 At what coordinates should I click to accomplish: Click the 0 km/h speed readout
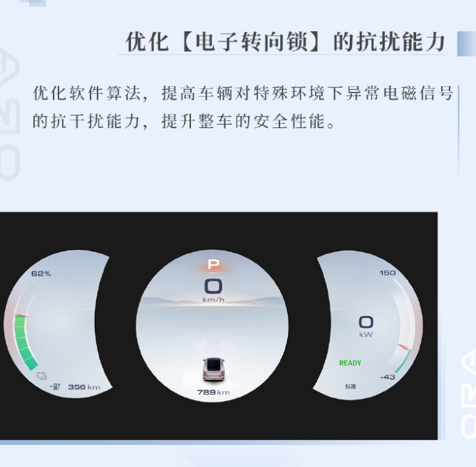pyautogui.click(x=213, y=290)
